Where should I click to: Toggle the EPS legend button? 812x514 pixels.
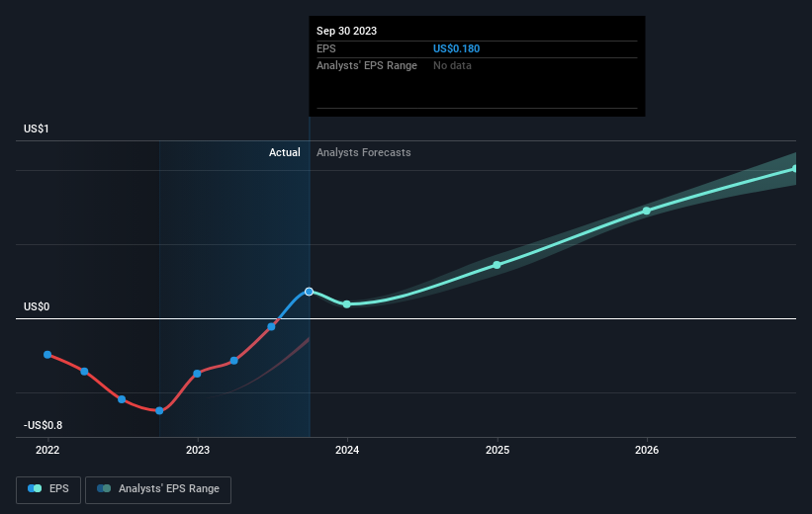coord(48,489)
